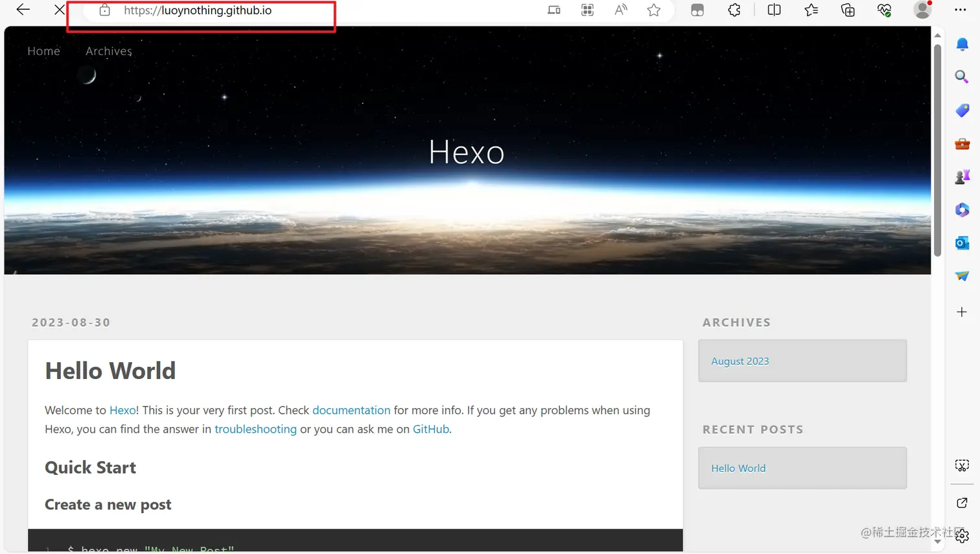
Task: Open the shopping tag icon in sidebar
Action: [x=962, y=110]
